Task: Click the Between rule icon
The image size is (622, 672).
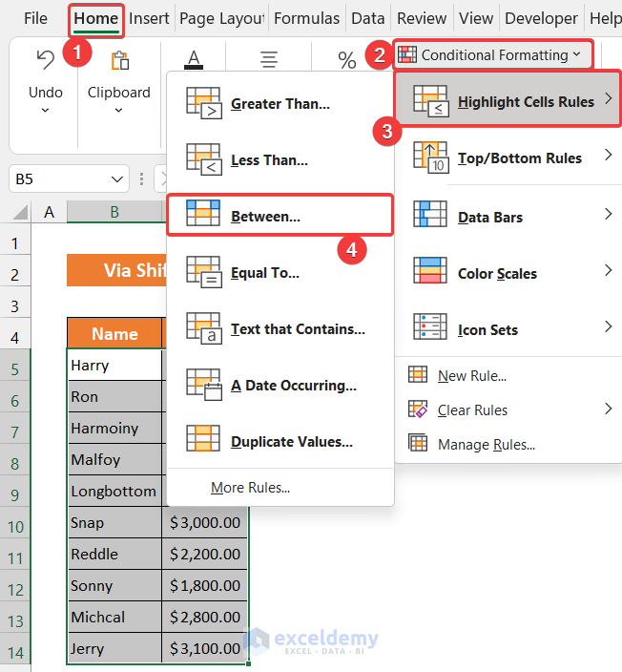Action: coord(203,213)
